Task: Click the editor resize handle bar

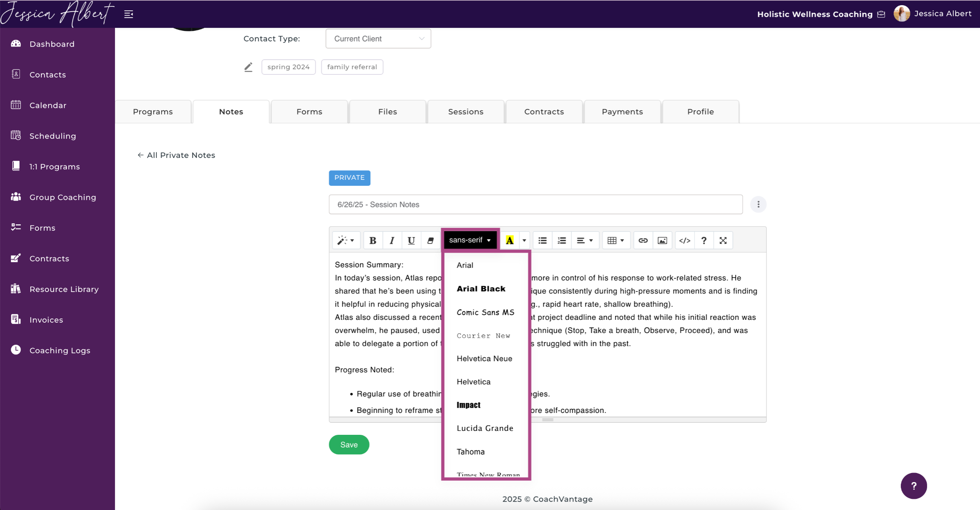Action: coord(547,419)
